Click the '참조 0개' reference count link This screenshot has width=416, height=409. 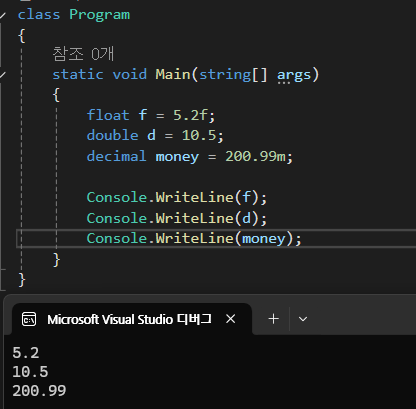click(x=83, y=54)
